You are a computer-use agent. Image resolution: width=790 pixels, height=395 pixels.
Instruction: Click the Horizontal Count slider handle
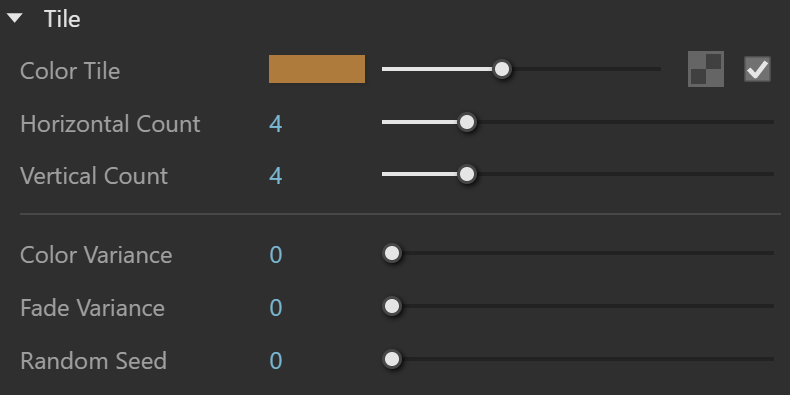pos(467,122)
